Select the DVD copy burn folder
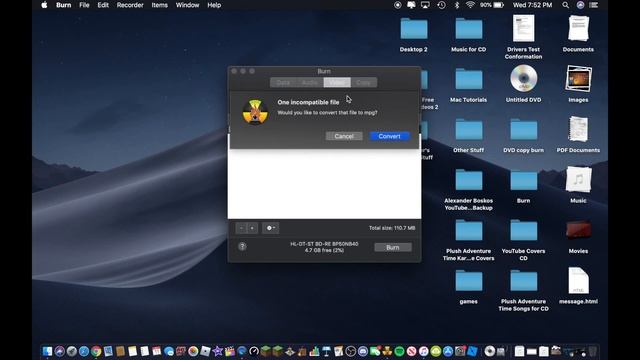640x360 pixels. [x=523, y=130]
